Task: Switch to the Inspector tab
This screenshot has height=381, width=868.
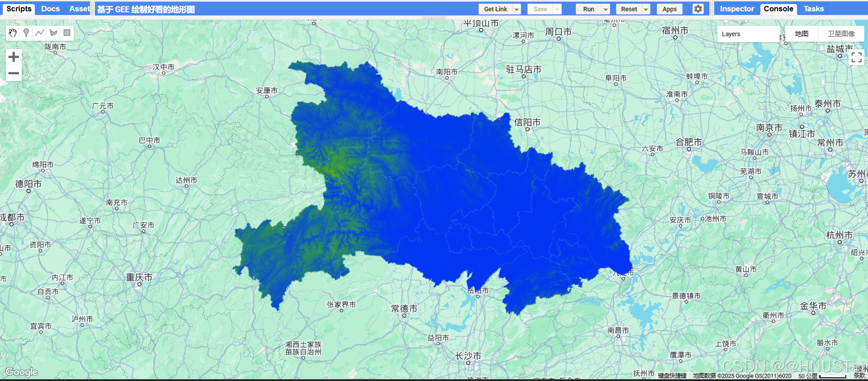Action: point(737,9)
